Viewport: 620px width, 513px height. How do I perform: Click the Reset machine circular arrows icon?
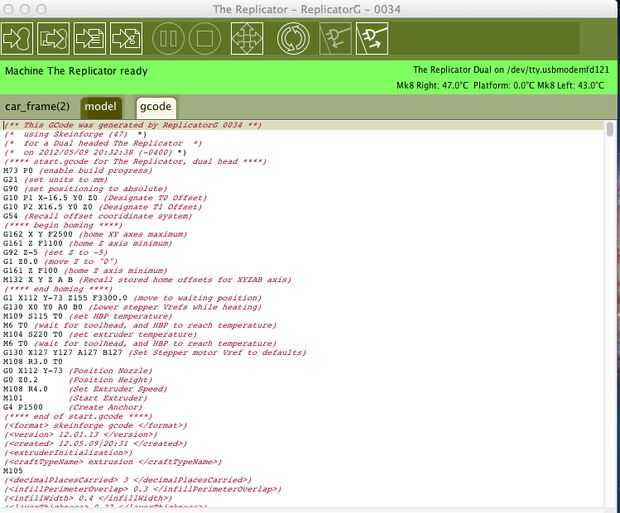[293, 38]
